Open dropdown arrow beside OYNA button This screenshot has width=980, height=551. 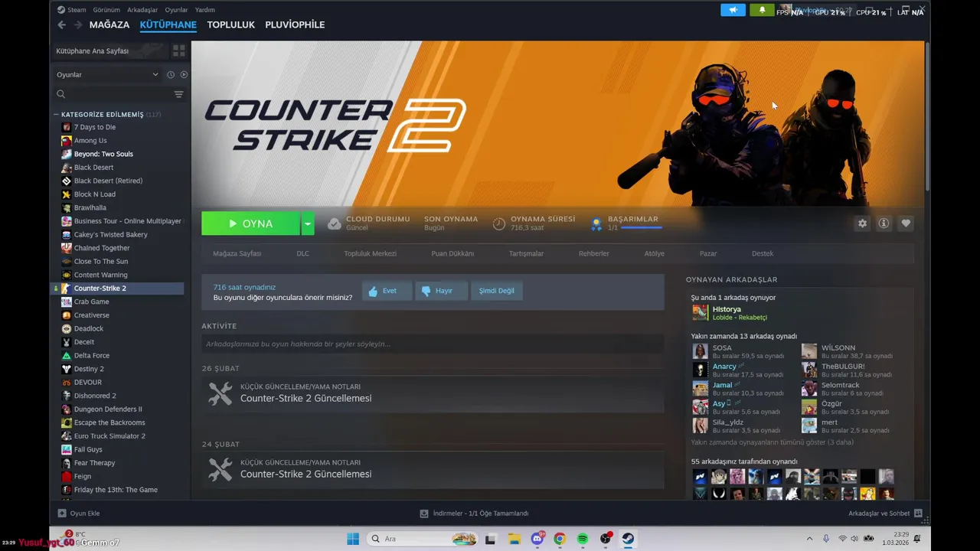[308, 223]
